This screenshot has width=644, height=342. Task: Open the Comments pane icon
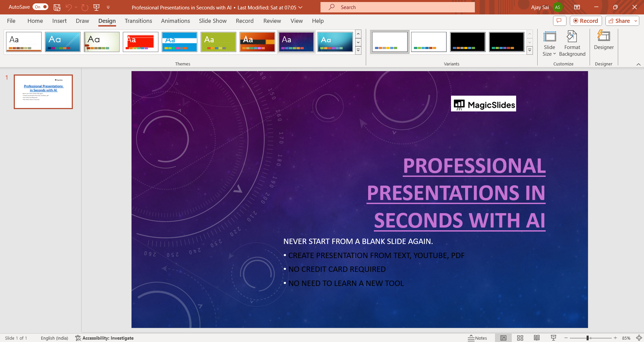tap(559, 21)
